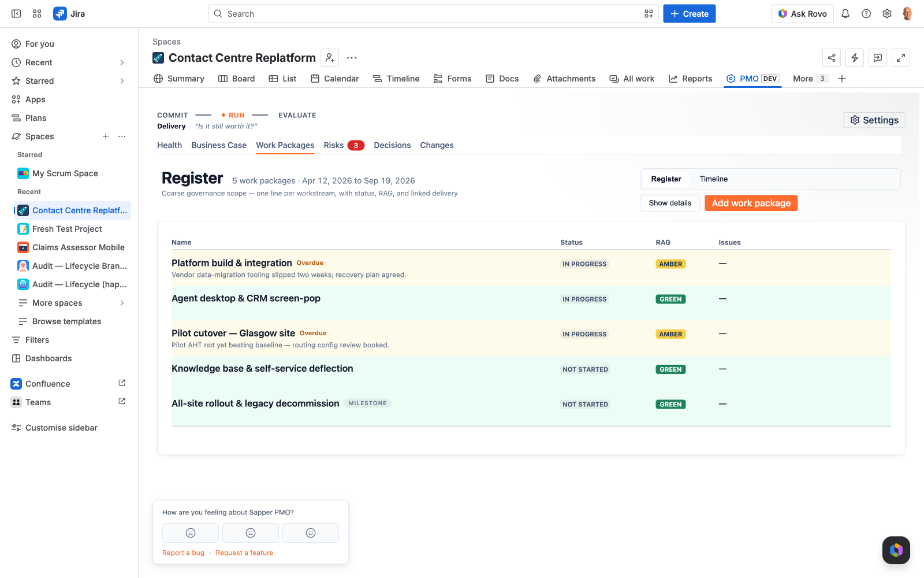The height and width of the screenshot is (578, 924).
Task: Expand More spaces chevron
Action: pos(122,303)
